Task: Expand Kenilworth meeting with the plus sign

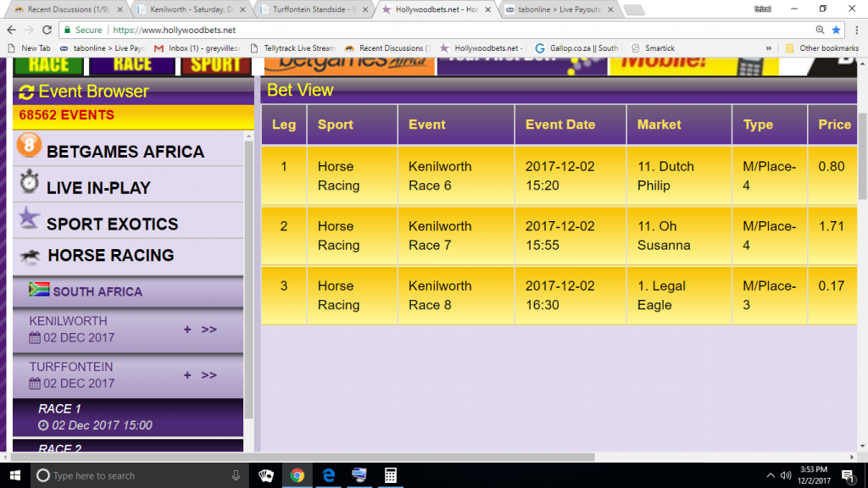Action: (187, 330)
